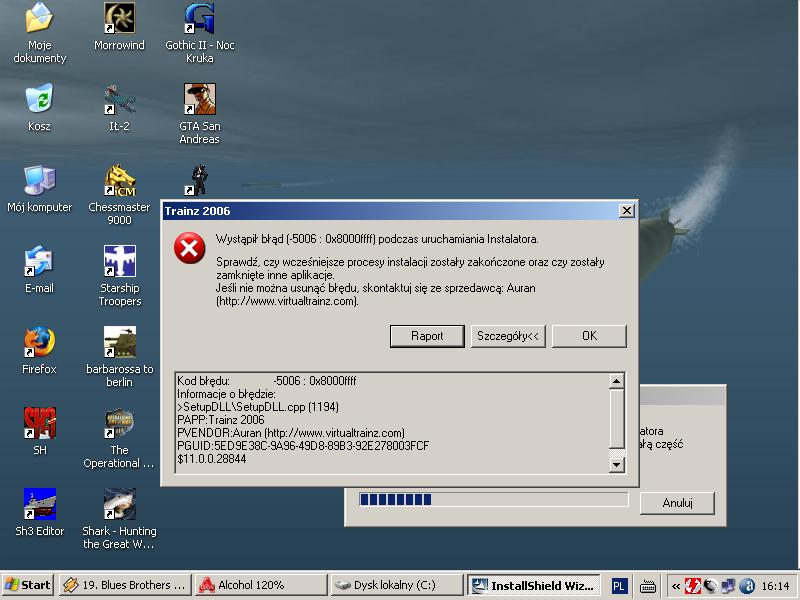This screenshot has width=800, height=600.
Task: Click the details box scrollbar thumb
Action: pyautogui.click(x=616, y=419)
